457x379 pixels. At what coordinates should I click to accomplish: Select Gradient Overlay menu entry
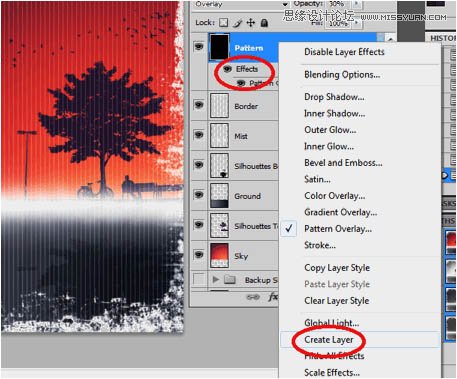(x=341, y=212)
